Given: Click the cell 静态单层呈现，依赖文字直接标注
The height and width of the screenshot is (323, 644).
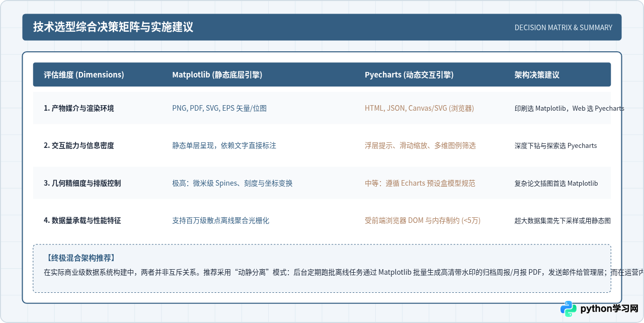Looking at the screenshot, I should [224, 145].
